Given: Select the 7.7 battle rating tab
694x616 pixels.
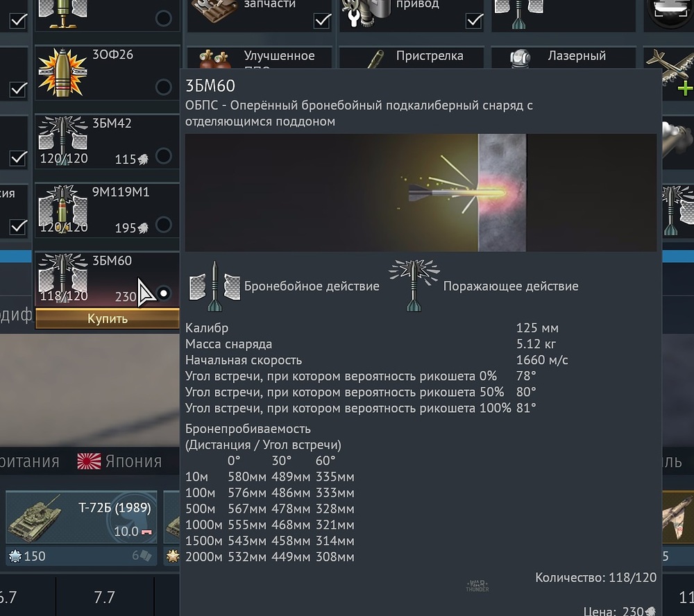Looking at the screenshot, I should pos(105,597).
